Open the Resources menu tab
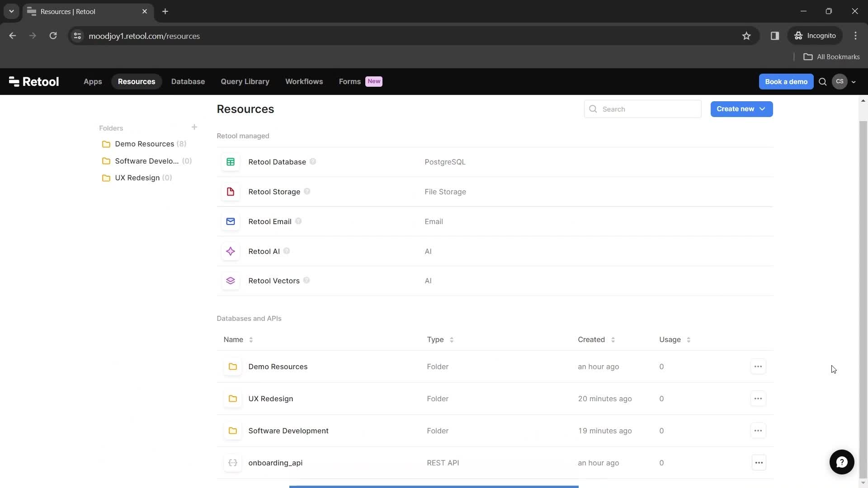Image resolution: width=868 pixels, height=488 pixels. 137,81
